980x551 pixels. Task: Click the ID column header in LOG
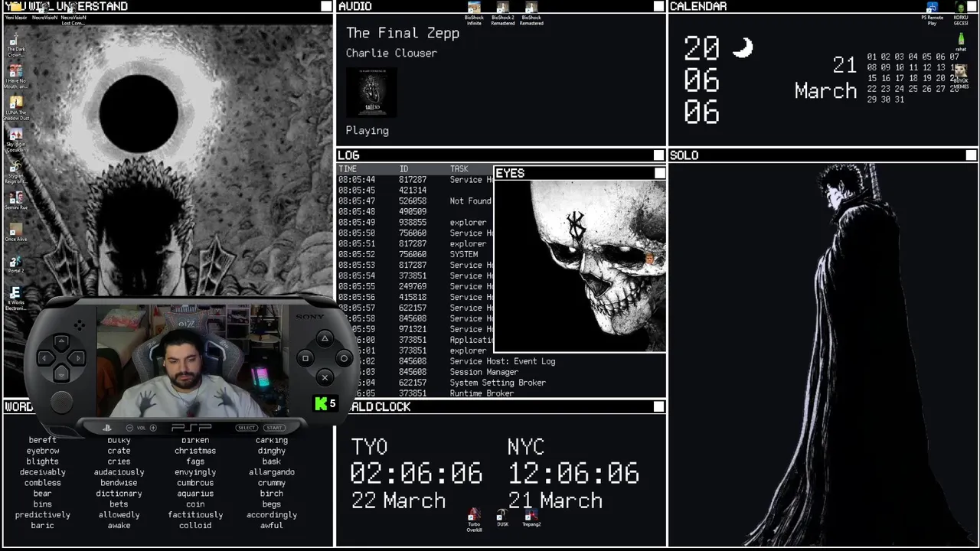(x=403, y=169)
